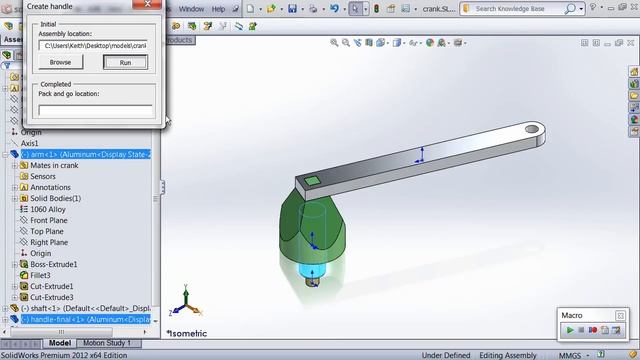
Task: Expand the Boss-Extrude1 feature
Action: [15, 264]
